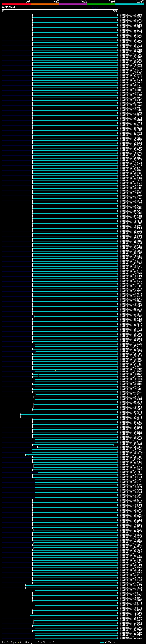146x644 pixels.
Task: Select hit label UniRef100_Q4SVI6
Action: coord(131,417)
